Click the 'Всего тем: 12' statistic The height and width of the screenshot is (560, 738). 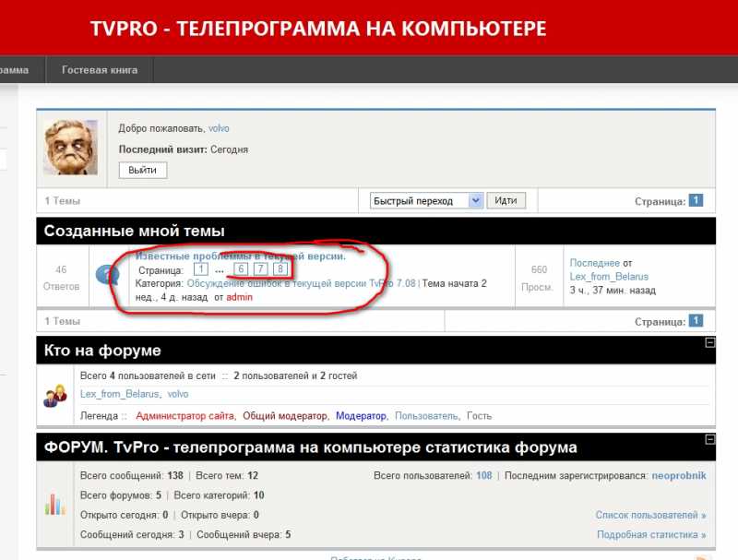point(227,475)
